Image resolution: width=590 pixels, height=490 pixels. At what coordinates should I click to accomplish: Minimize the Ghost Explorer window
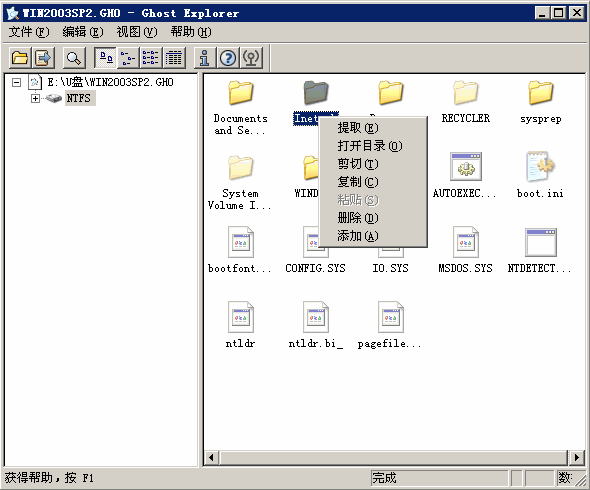coord(542,13)
